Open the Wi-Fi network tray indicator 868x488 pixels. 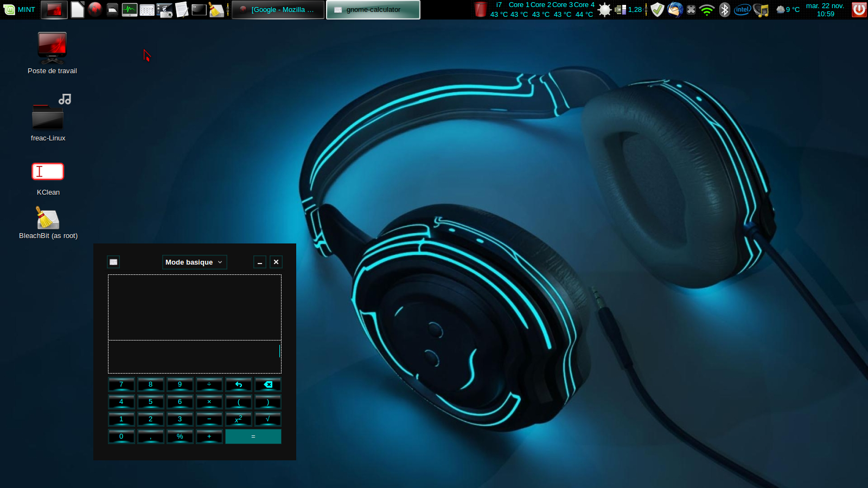(x=707, y=10)
